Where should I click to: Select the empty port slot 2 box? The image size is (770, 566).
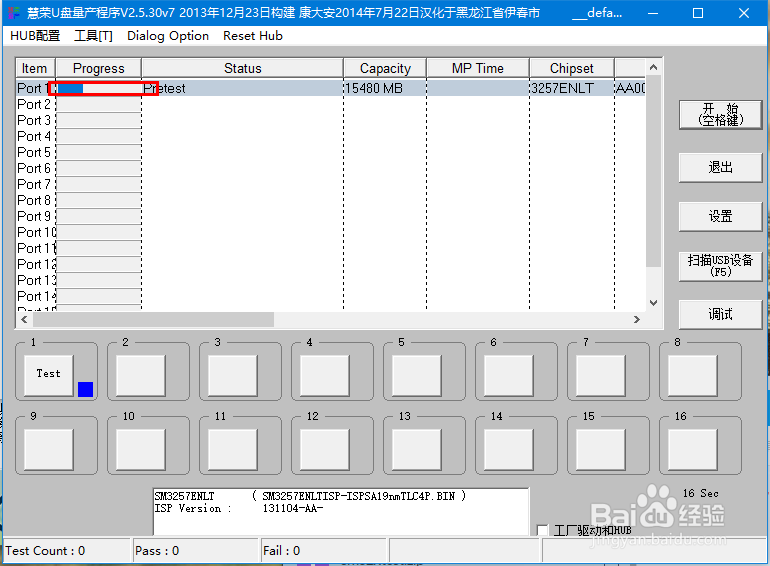[x=141, y=375]
